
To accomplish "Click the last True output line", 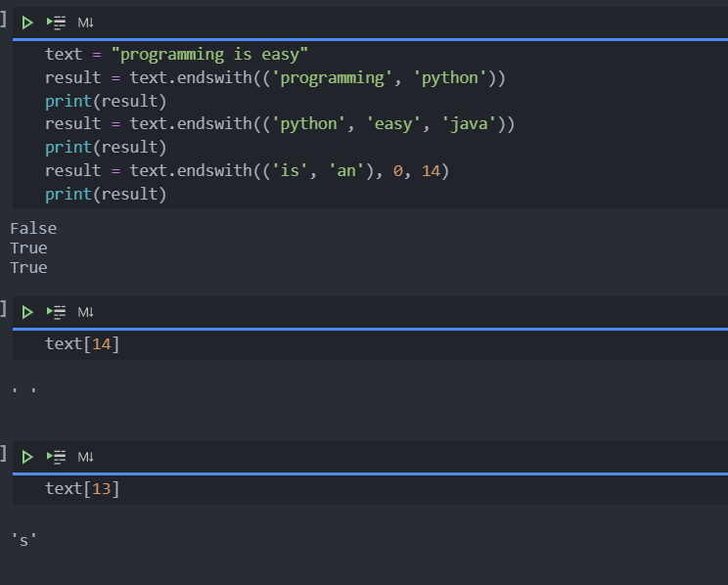I will coord(28,268).
